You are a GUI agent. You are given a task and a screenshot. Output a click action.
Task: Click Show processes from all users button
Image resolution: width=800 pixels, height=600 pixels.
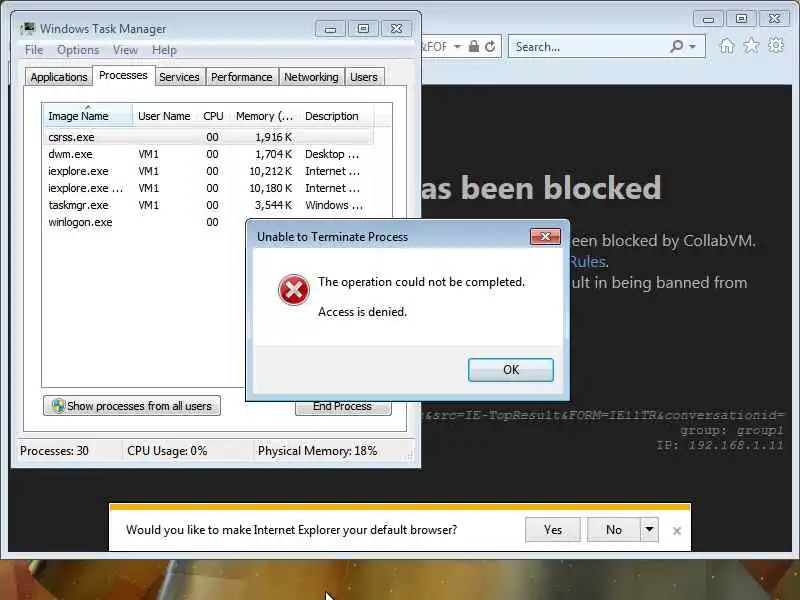(x=132, y=406)
